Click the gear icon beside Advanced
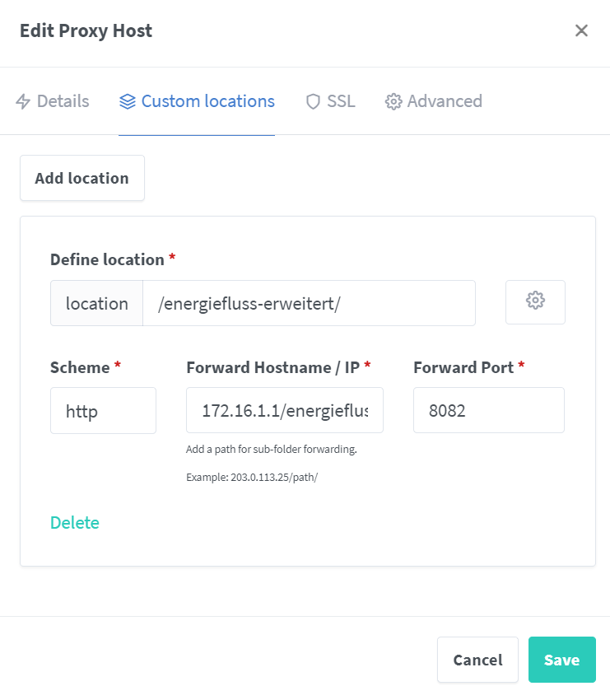 [x=393, y=101]
